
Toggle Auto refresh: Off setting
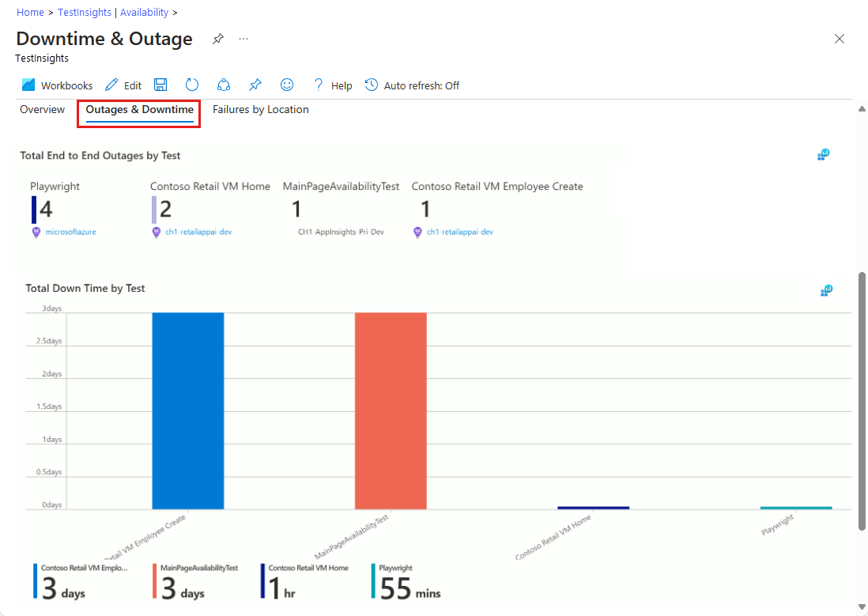(412, 85)
